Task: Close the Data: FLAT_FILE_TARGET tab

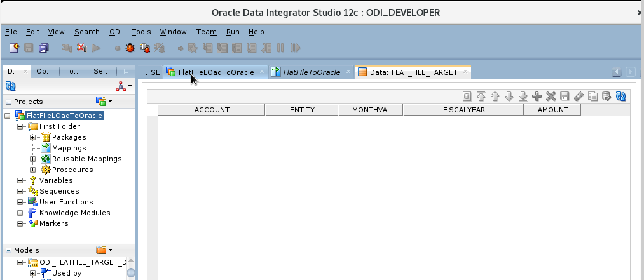Action: 465,72
